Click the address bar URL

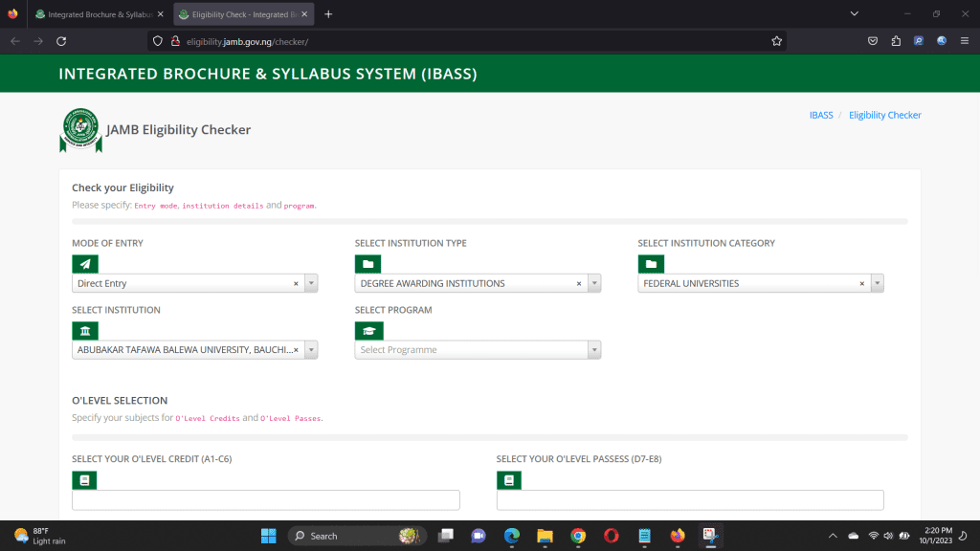click(247, 42)
